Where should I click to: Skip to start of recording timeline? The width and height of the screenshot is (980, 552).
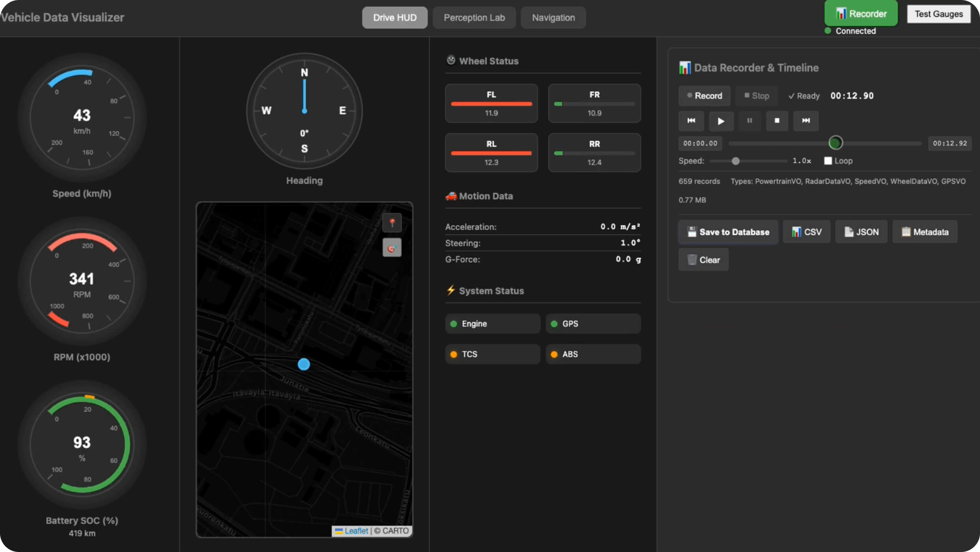point(691,121)
